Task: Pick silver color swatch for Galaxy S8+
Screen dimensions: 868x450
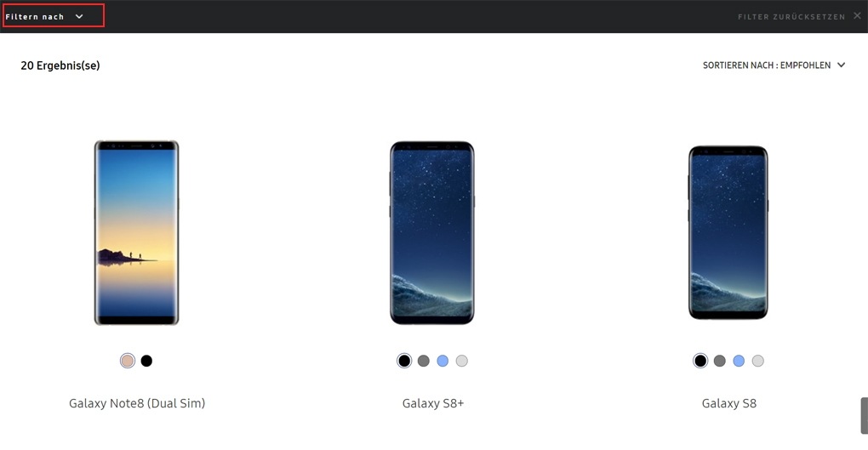Action: (462, 361)
